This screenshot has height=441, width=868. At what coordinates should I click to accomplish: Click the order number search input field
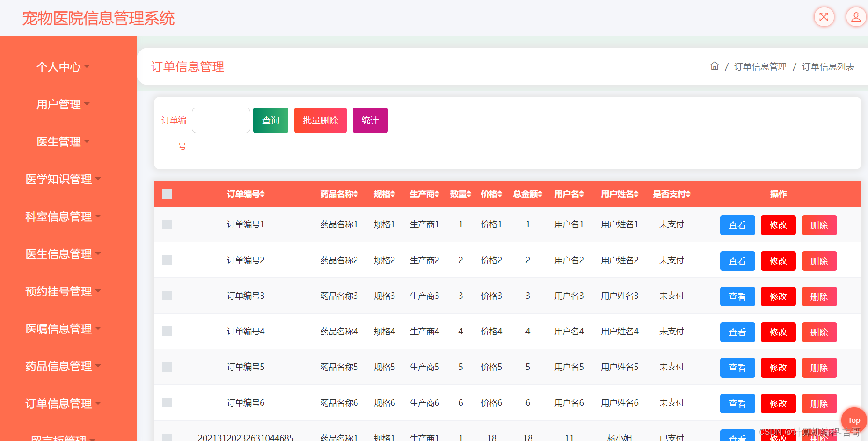pyautogui.click(x=220, y=120)
